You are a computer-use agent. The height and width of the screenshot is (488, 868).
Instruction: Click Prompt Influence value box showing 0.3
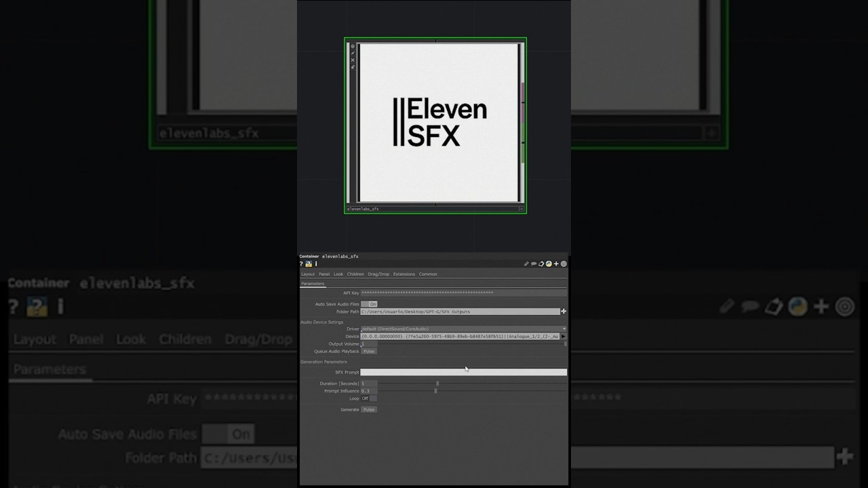369,391
